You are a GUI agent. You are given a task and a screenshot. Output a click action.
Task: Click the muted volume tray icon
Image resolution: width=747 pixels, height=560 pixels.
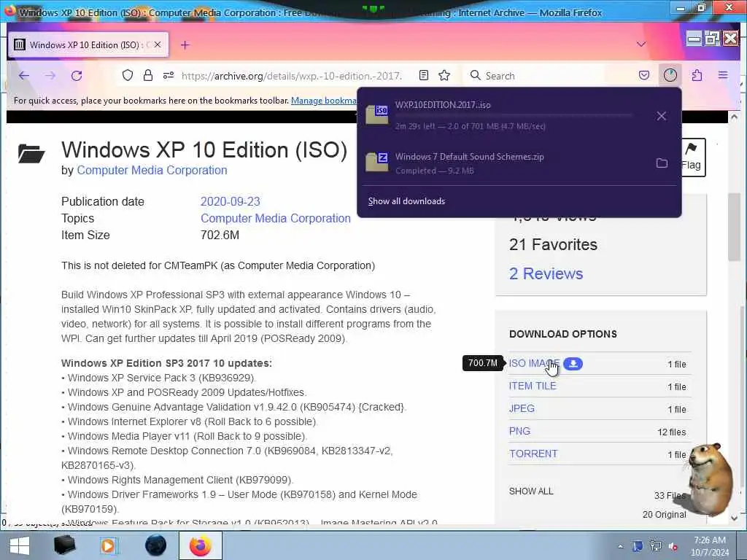[x=673, y=547]
